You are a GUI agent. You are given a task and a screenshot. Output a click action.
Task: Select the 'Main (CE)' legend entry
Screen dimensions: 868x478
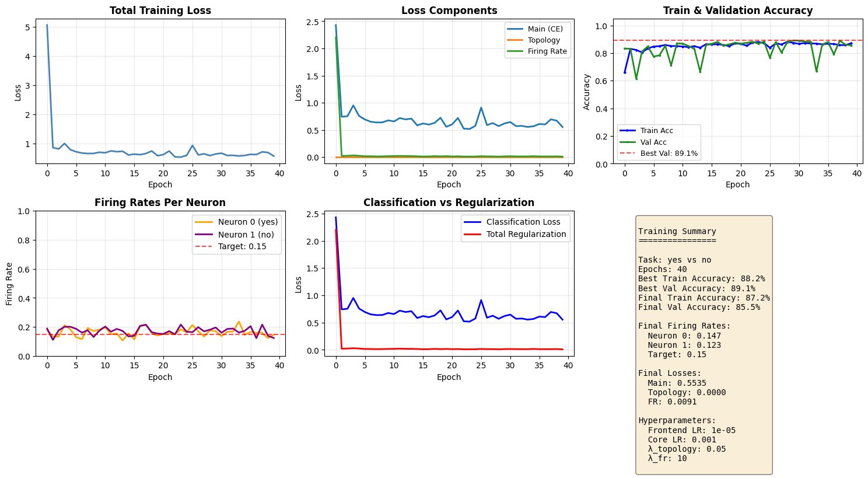(x=545, y=29)
